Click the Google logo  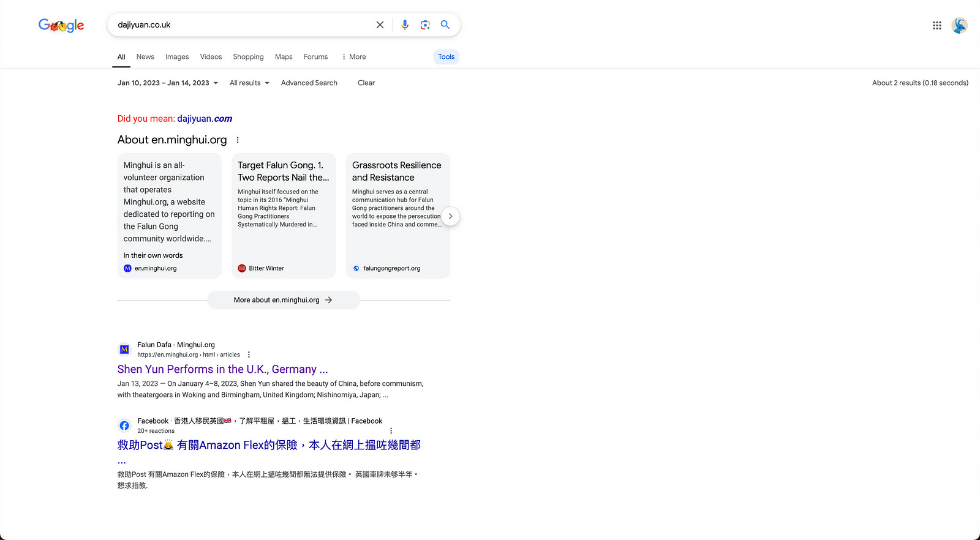(x=61, y=25)
